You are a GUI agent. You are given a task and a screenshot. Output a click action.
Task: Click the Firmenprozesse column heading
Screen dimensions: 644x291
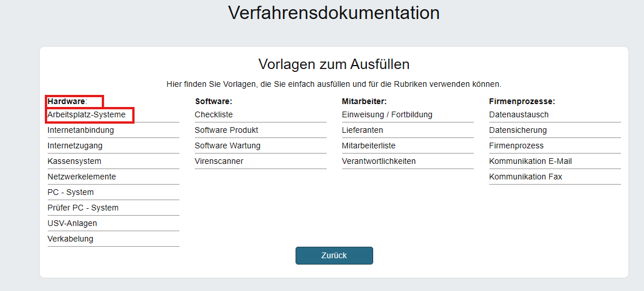522,101
